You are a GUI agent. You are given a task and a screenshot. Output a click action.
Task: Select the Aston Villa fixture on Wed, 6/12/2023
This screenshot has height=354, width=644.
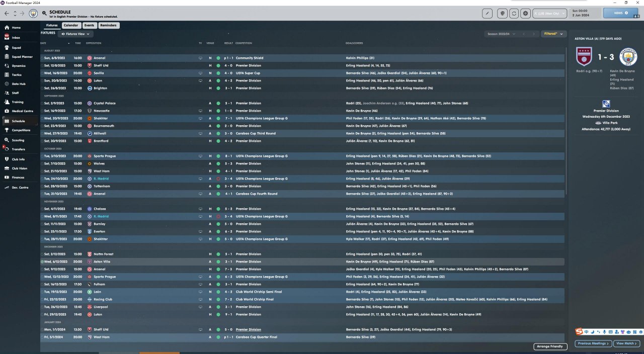pyautogui.click(x=302, y=261)
